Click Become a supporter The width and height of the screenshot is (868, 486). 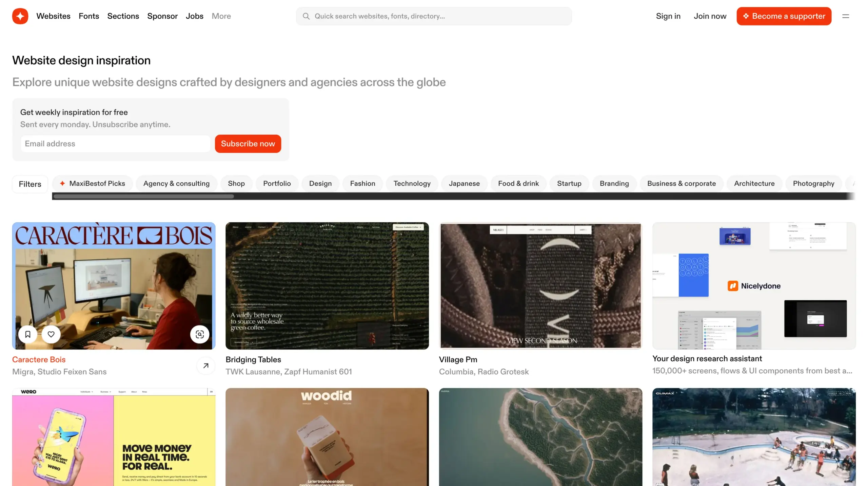point(784,16)
